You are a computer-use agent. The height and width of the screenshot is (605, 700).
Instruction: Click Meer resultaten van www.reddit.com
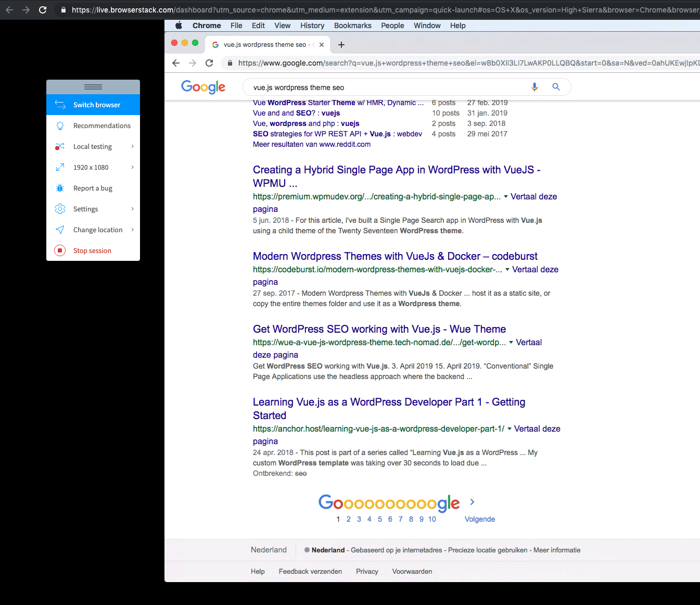(312, 144)
